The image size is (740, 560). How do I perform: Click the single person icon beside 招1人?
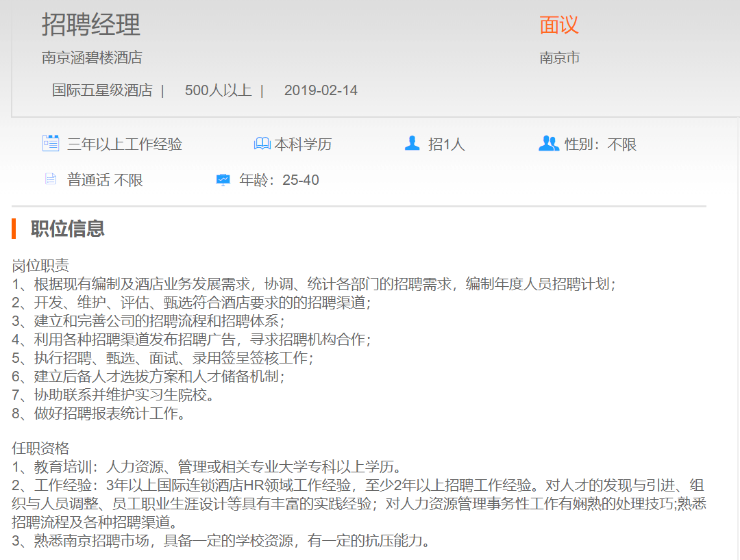(412, 143)
